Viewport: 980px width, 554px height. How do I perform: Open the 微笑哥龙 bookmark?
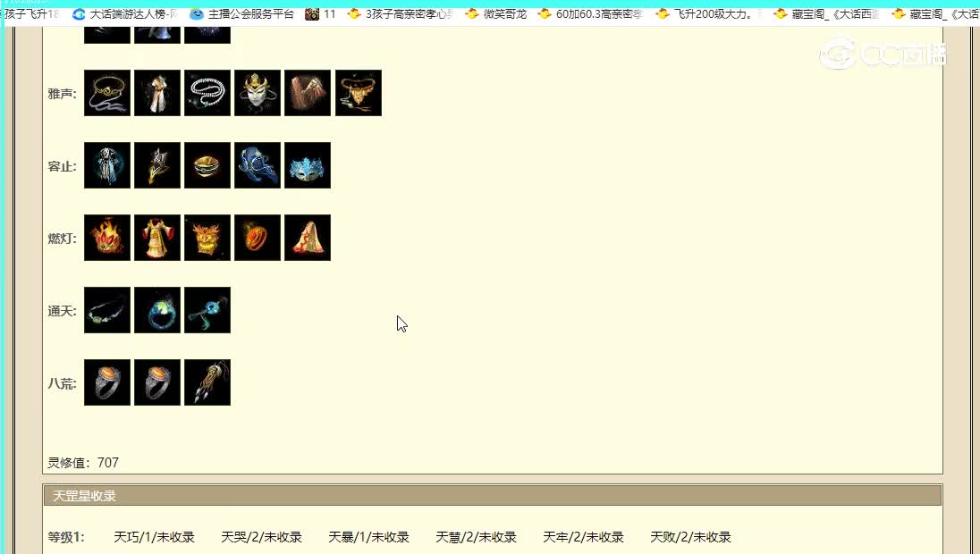(x=496, y=13)
